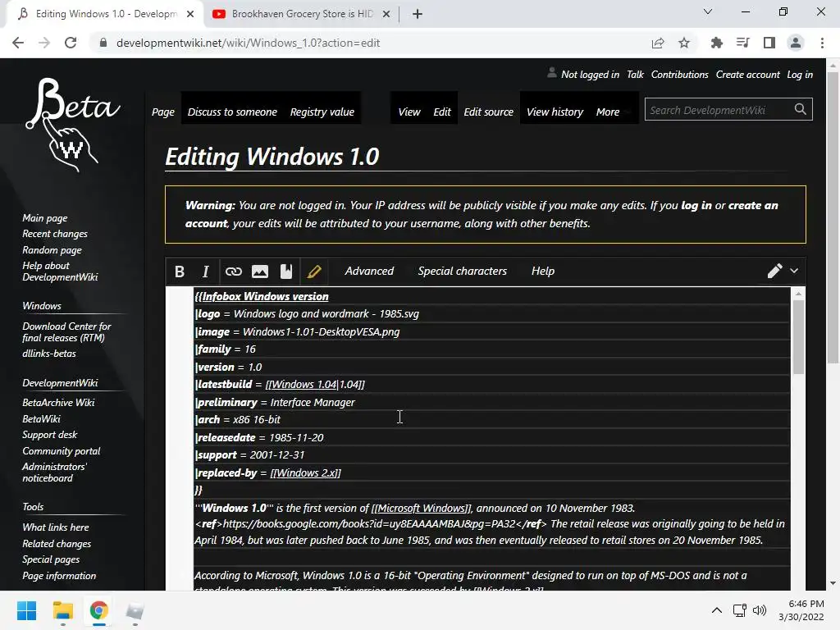This screenshot has width=840, height=630.
Task: Open Page information link
Action: (59, 576)
